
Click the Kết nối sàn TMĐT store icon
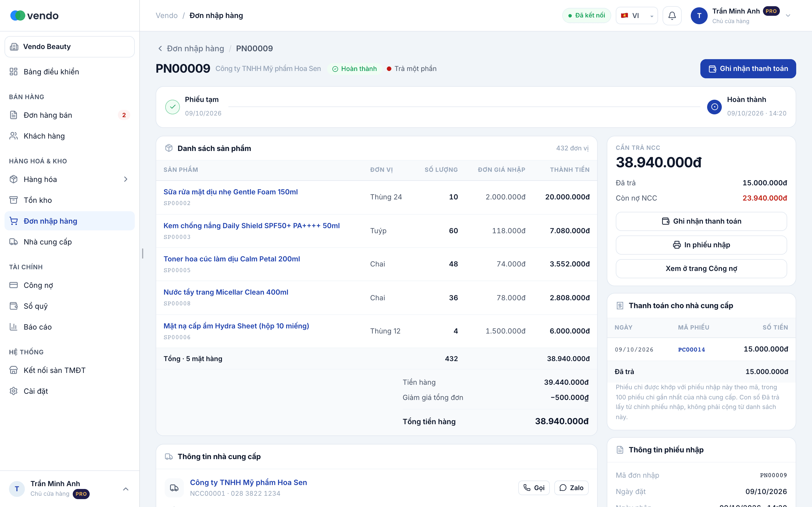point(14,370)
